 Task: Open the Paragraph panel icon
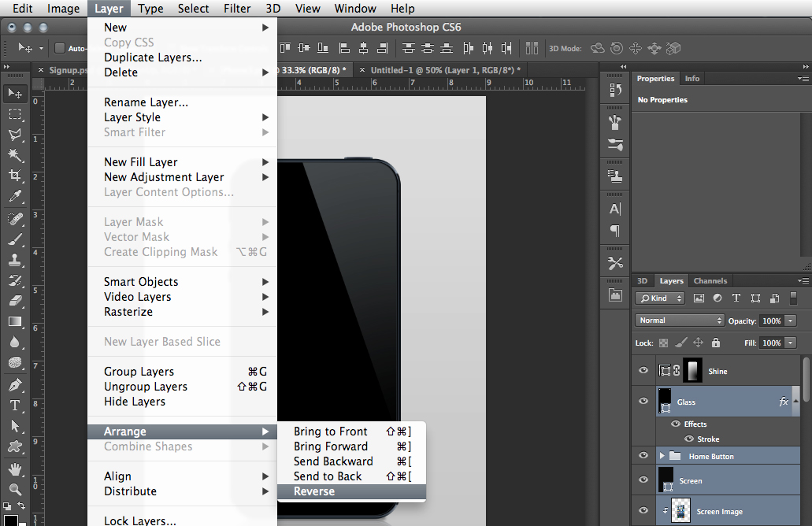pos(615,231)
